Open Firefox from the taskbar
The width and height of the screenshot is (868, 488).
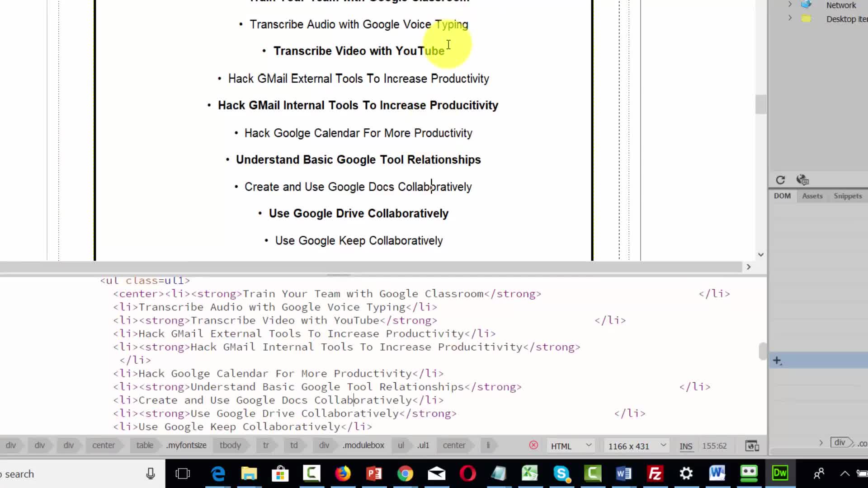343,474
